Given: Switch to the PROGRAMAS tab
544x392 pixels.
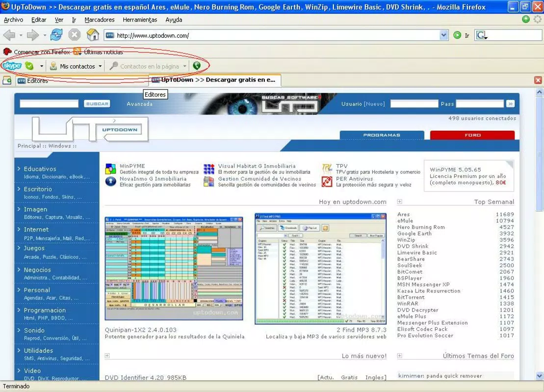Looking at the screenshot, I should pos(382,135).
